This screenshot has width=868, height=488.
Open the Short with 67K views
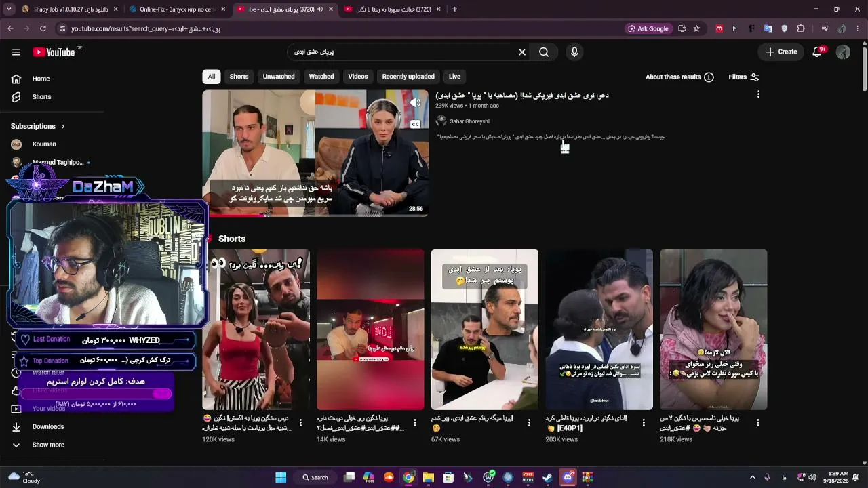pyautogui.click(x=485, y=330)
